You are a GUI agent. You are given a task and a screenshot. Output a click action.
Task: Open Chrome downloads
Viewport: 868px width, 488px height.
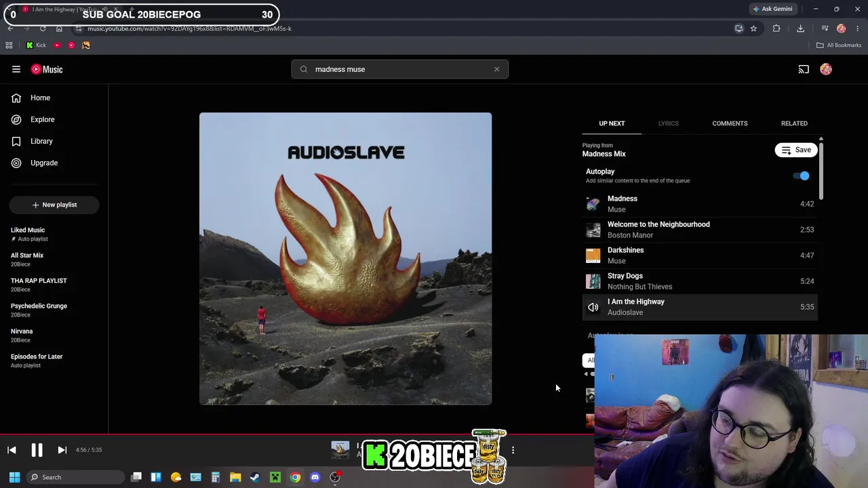click(x=800, y=28)
